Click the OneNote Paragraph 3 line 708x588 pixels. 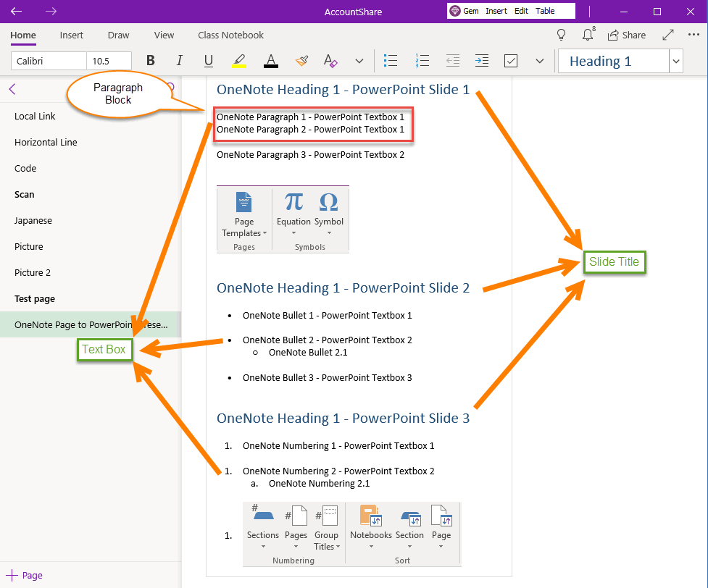(x=310, y=155)
